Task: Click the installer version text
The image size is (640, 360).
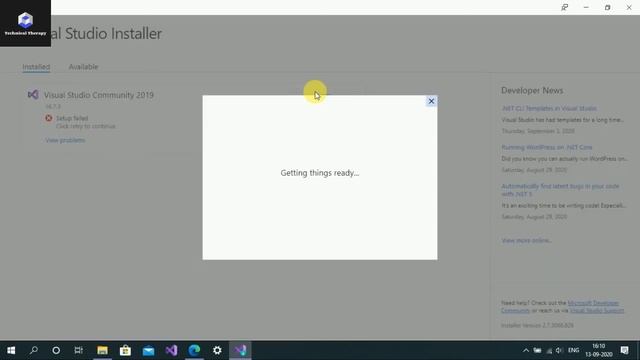Action: [x=537, y=325]
